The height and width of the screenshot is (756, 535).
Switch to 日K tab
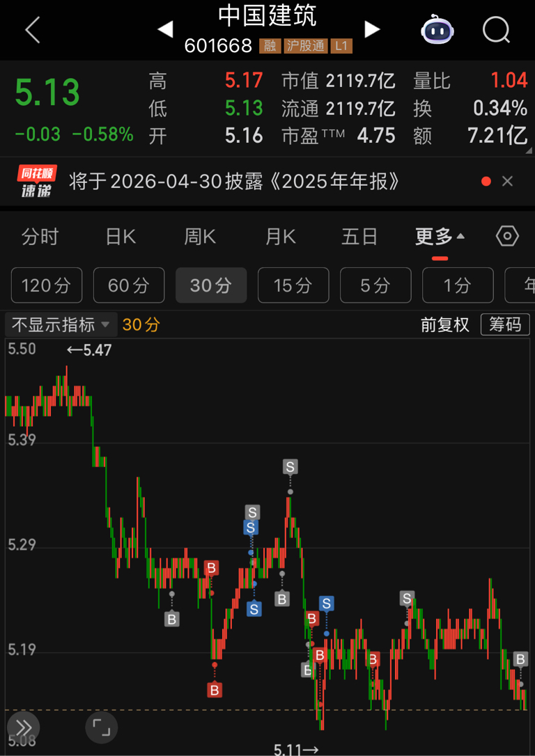pos(121,237)
